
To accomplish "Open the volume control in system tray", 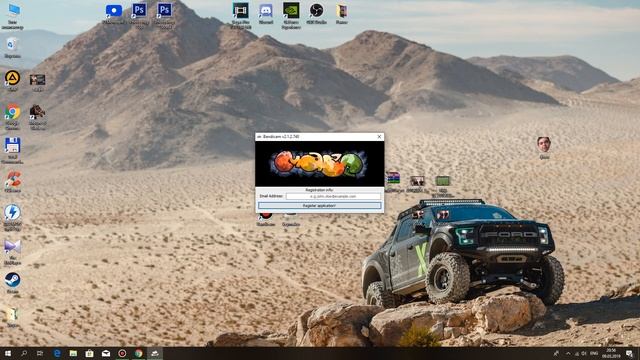I will click(x=584, y=353).
